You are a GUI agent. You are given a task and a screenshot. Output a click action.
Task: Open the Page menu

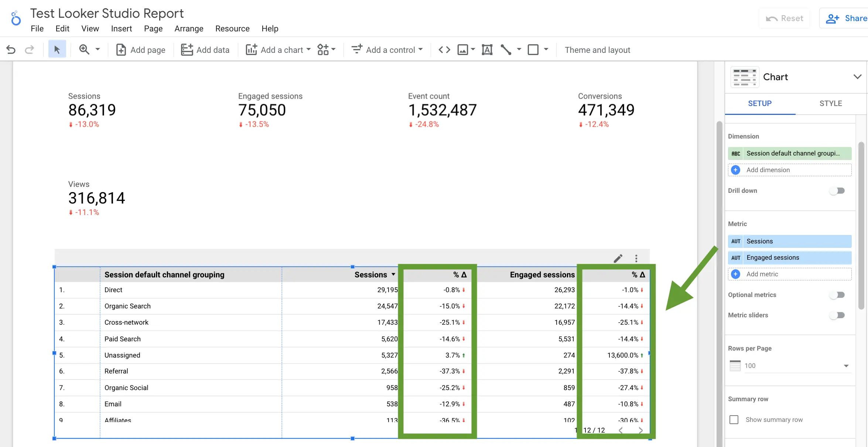[153, 28]
